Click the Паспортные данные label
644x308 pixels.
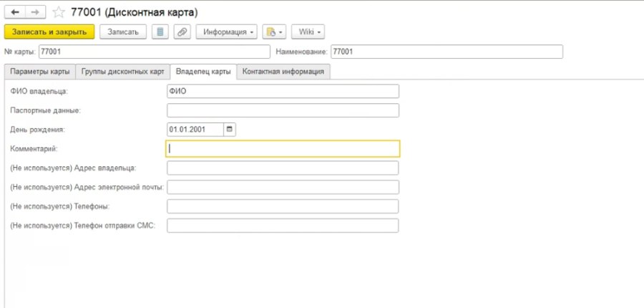coord(46,110)
